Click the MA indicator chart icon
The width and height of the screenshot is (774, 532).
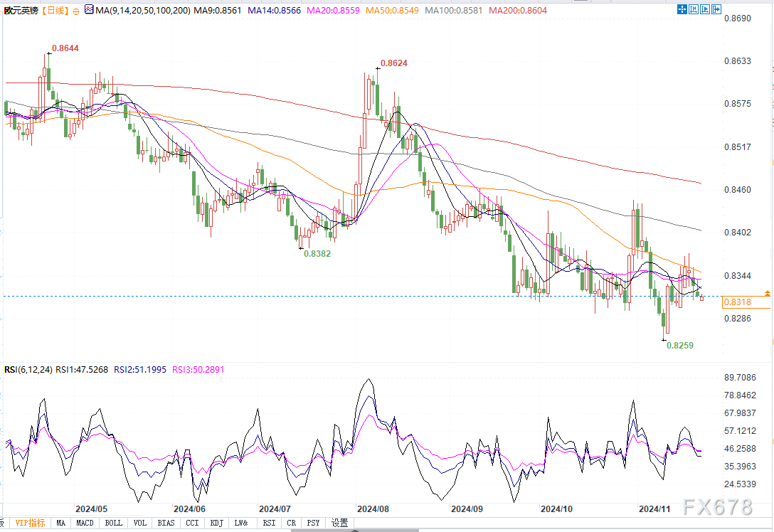88,11
